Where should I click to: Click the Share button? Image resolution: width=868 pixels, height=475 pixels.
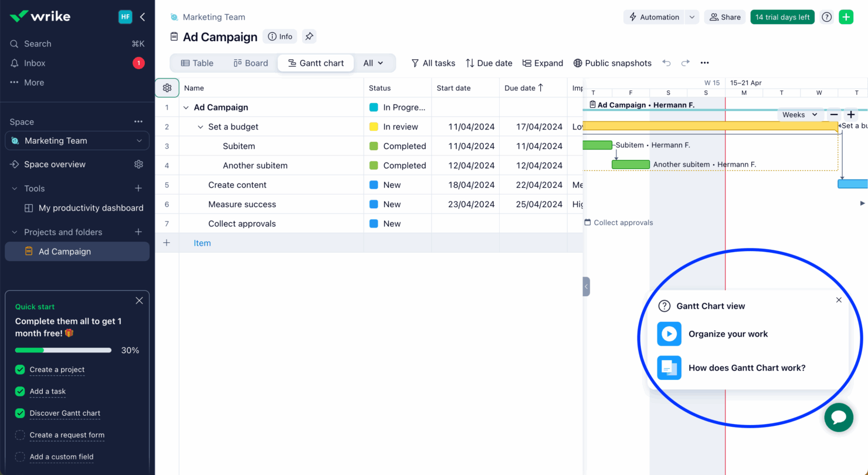[x=725, y=17]
